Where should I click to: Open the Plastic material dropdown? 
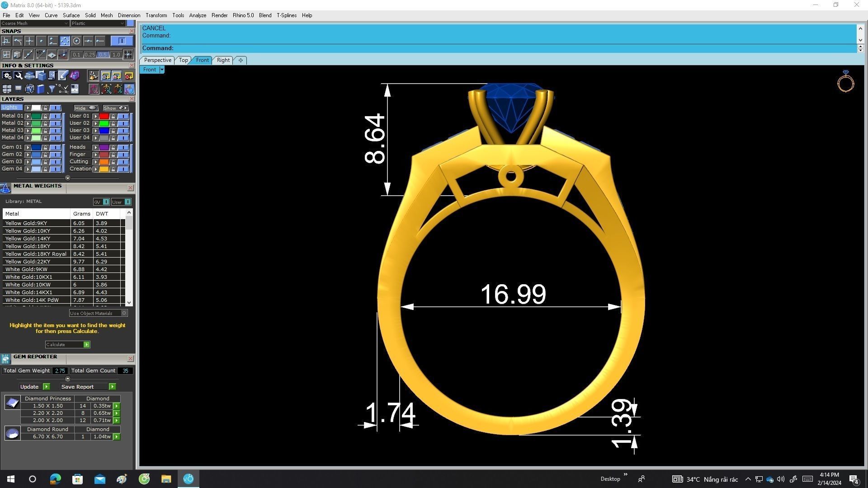click(98, 23)
